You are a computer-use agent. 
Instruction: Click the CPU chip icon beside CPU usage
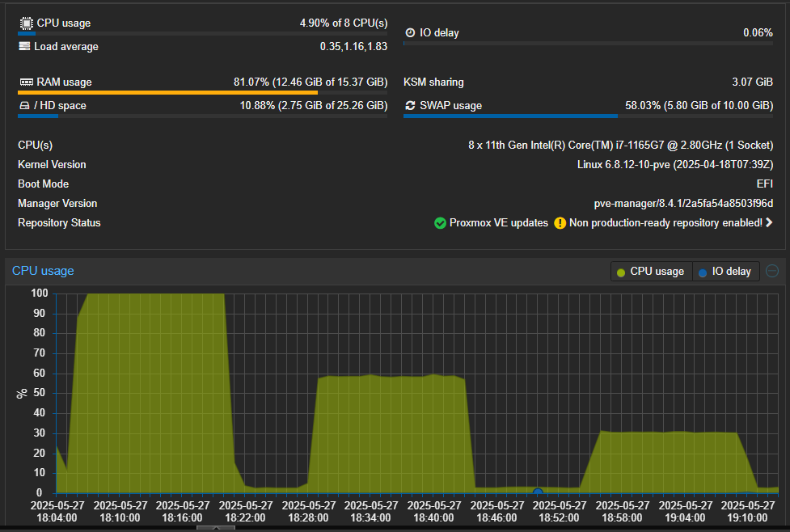[26, 23]
